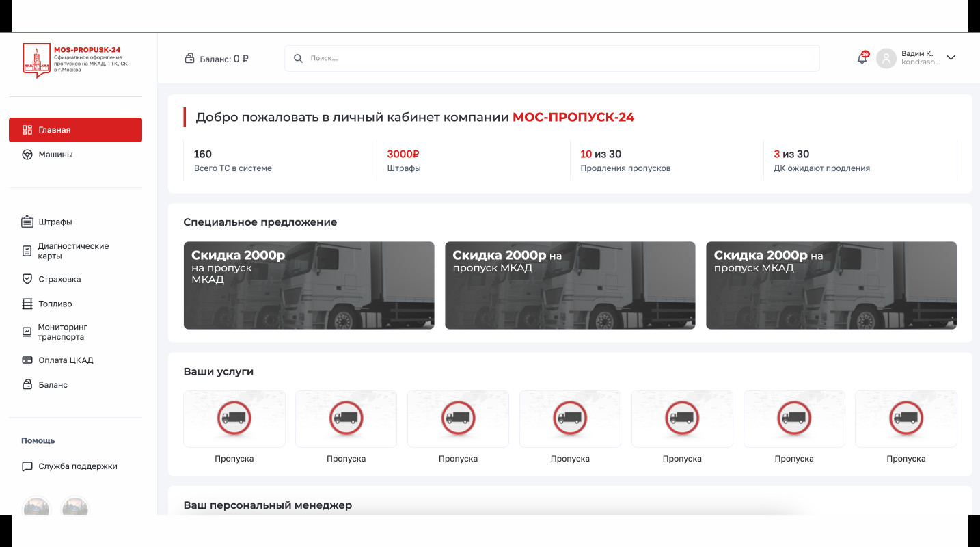
Task: Expand the account dropdown chevron
Action: coord(951,58)
